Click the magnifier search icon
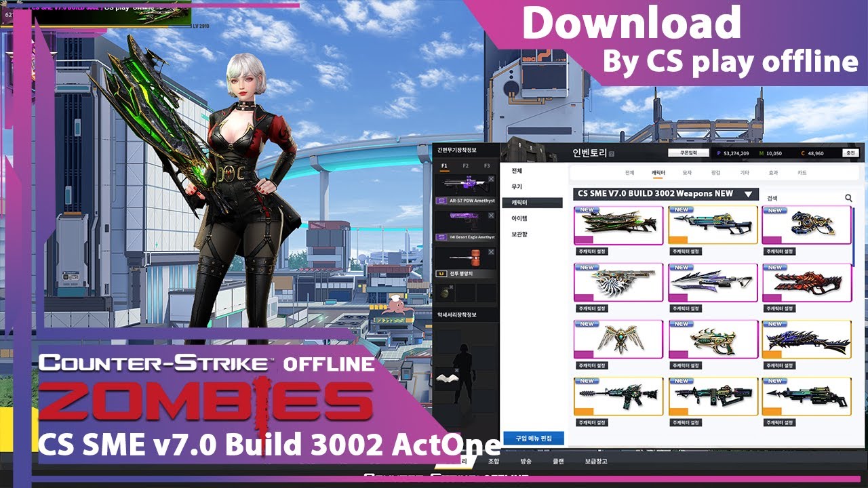The image size is (868, 488). pyautogui.click(x=848, y=198)
